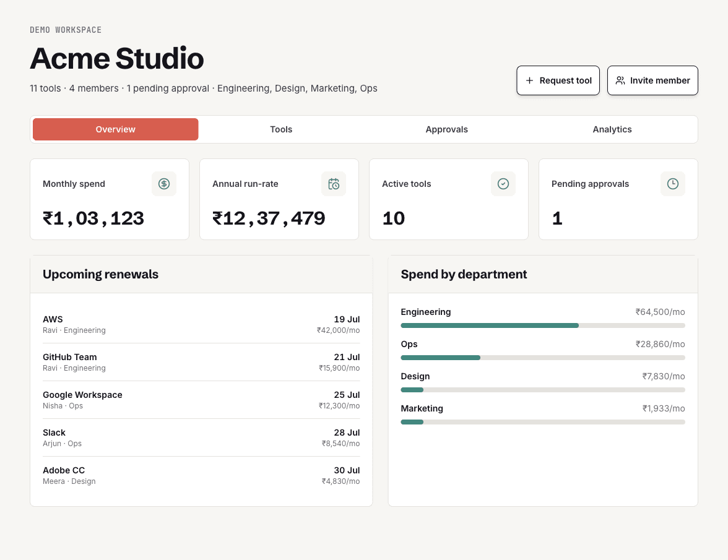Image resolution: width=728 pixels, height=560 pixels.
Task: Click the Upcoming renewals heading
Action: point(100,274)
